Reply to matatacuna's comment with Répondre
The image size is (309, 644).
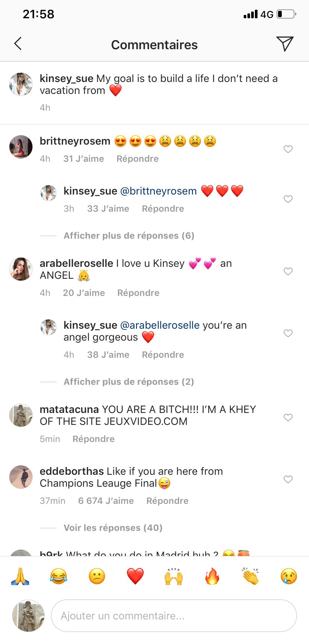click(x=93, y=439)
